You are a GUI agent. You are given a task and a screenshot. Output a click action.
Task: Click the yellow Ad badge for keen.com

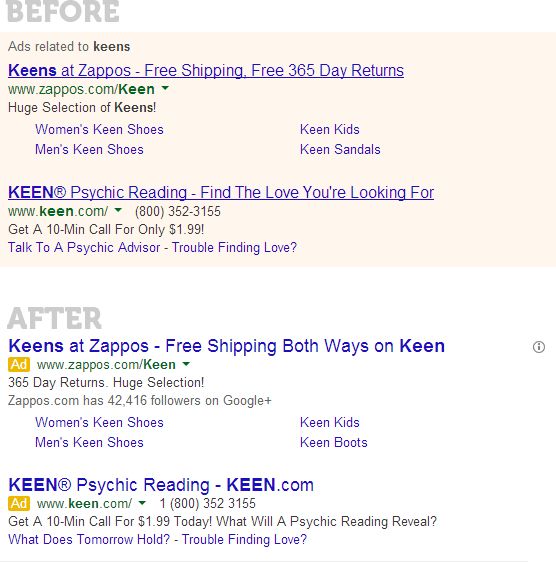coord(19,503)
